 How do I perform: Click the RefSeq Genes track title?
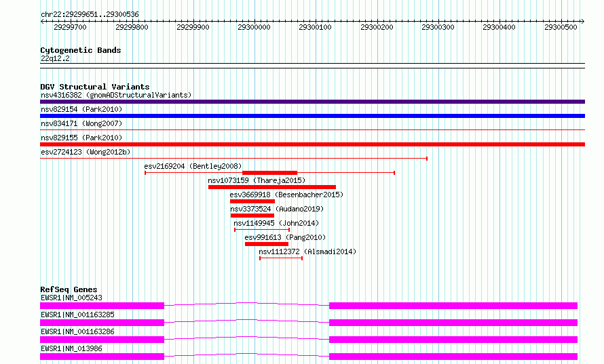(x=69, y=289)
